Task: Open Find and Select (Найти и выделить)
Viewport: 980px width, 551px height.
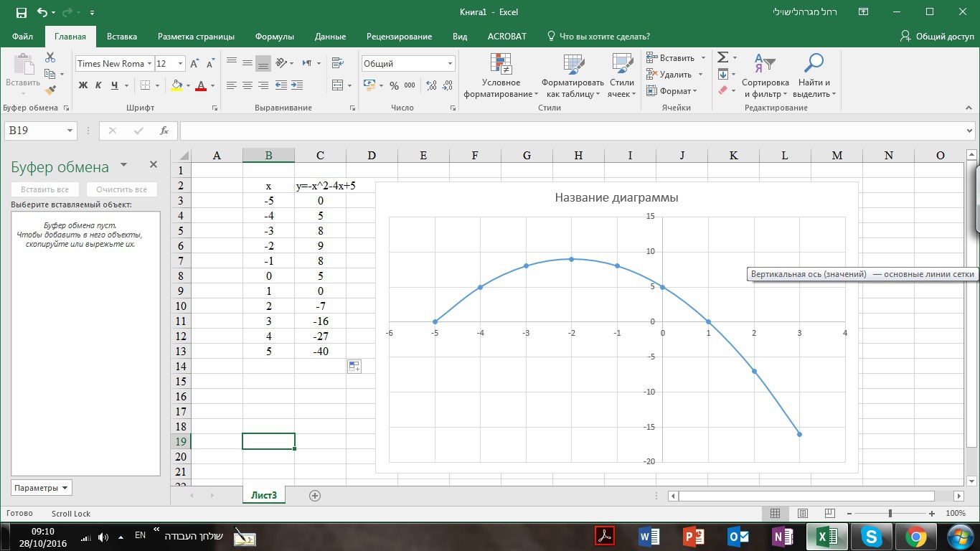Action: pos(812,76)
